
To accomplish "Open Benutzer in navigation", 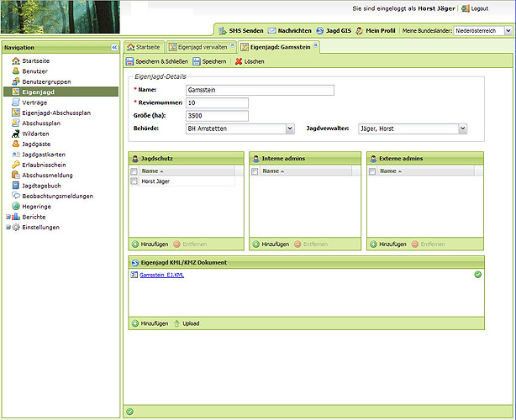I will [x=34, y=71].
